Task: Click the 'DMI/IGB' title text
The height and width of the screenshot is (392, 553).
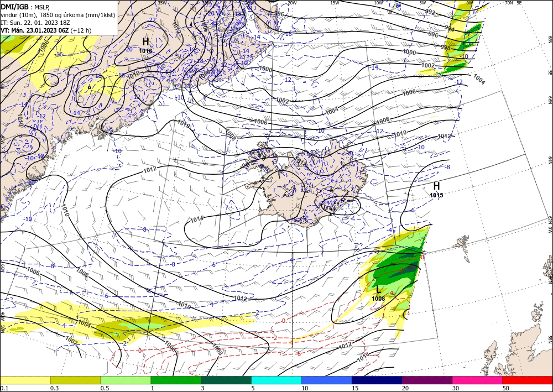Action: (x=14, y=6)
